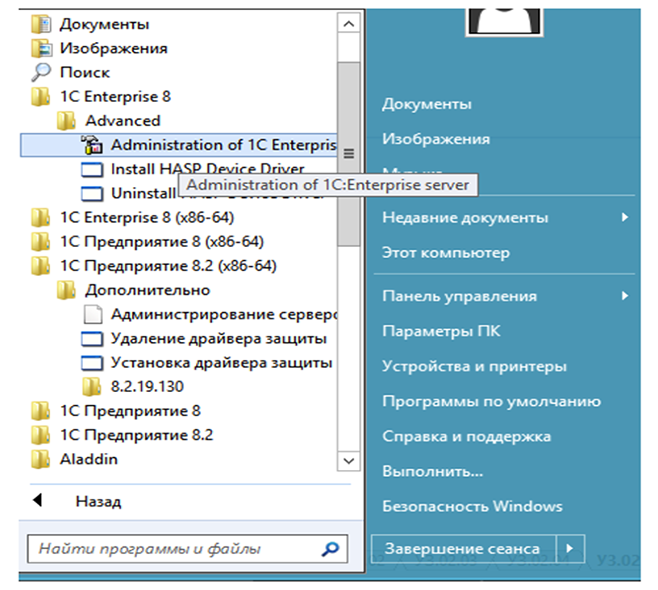Click the Поиск magnifier icon
This screenshot has height=590, width=658.
[x=41, y=72]
